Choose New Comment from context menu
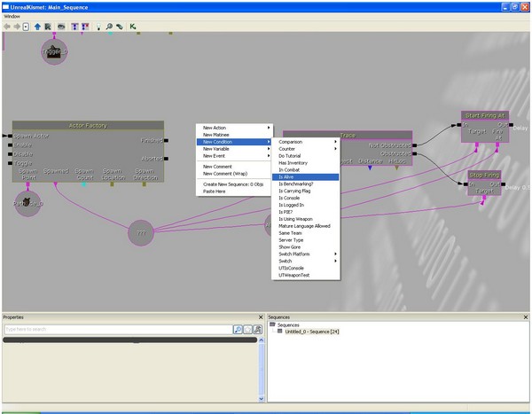 (x=234, y=167)
